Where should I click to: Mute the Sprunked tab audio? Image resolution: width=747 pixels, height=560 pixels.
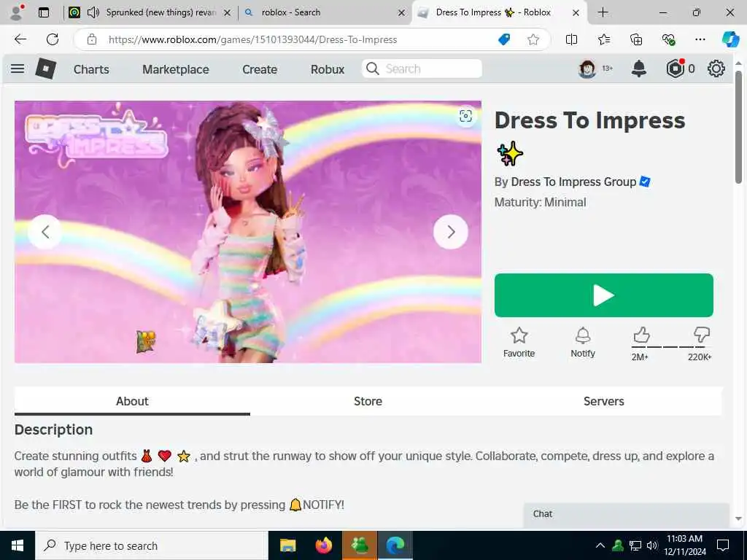pos(93,12)
